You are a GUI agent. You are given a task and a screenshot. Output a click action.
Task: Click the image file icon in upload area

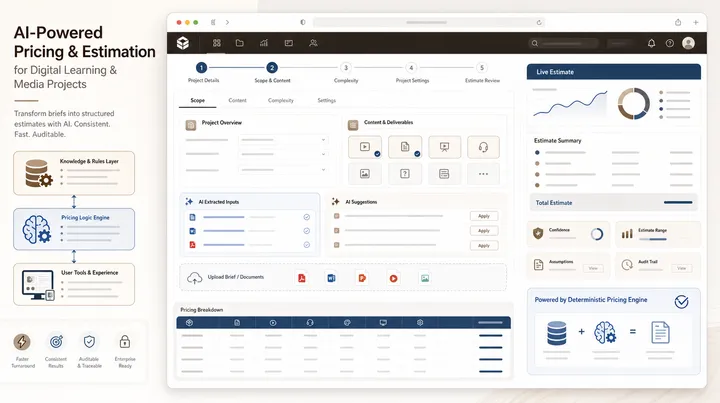click(x=425, y=278)
